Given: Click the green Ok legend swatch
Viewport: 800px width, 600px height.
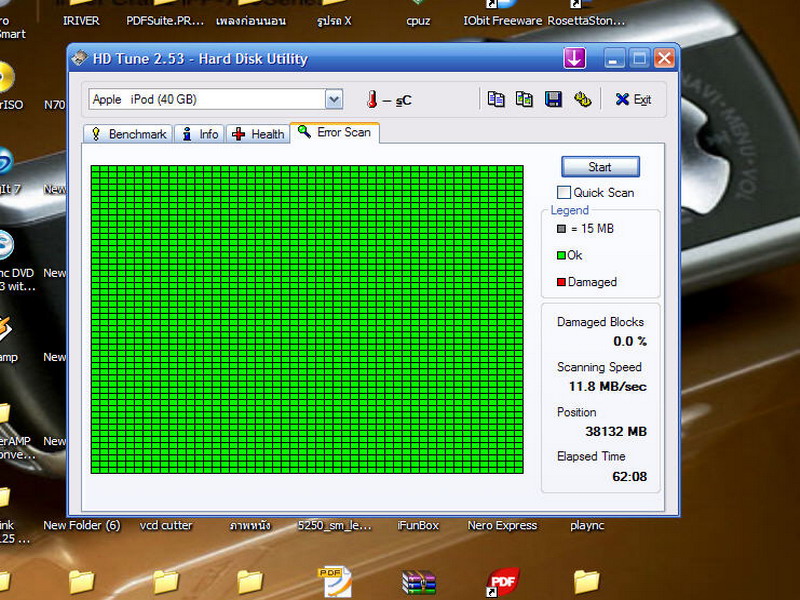Looking at the screenshot, I should 561,256.
